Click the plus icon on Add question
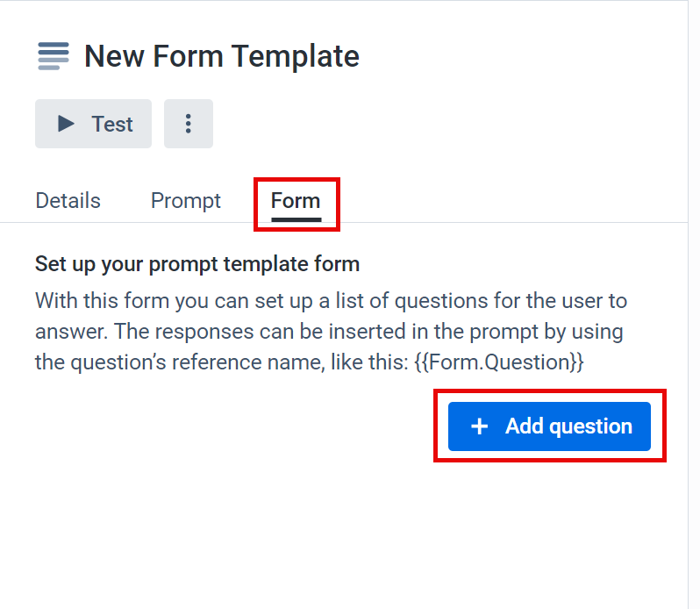Screen dimensions: 700x609 [480, 426]
